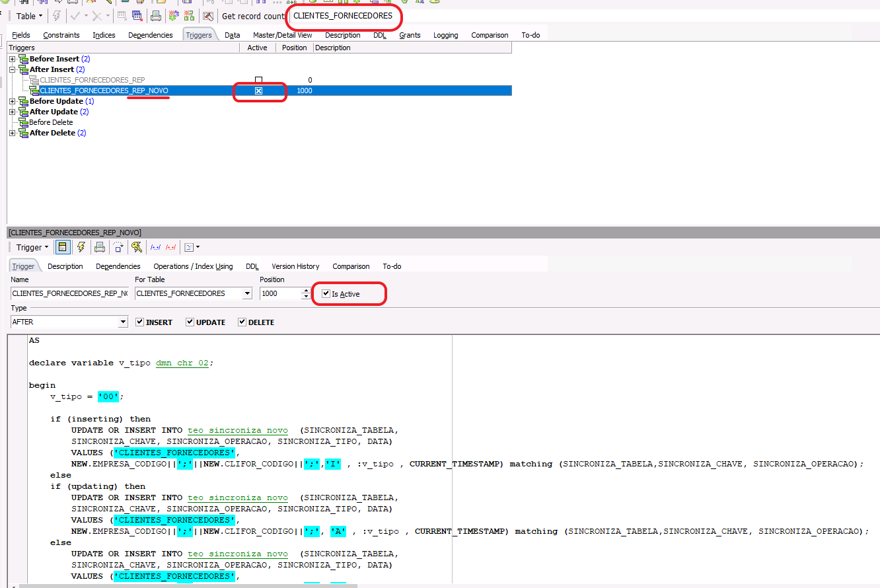Viewport: 880px width, 588px height.
Task: Click the green tree structure icon in Table toolbar
Action: tap(189, 16)
